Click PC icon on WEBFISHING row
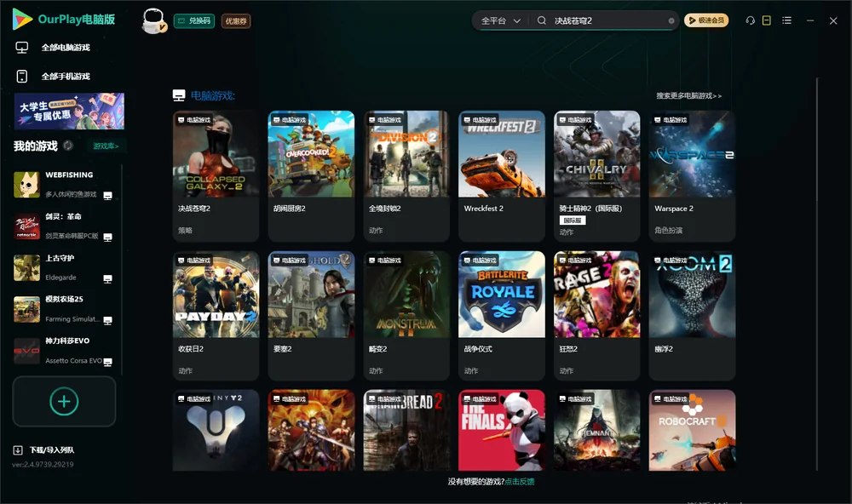The height and width of the screenshot is (504, 852). pyautogui.click(x=107, y=196)
